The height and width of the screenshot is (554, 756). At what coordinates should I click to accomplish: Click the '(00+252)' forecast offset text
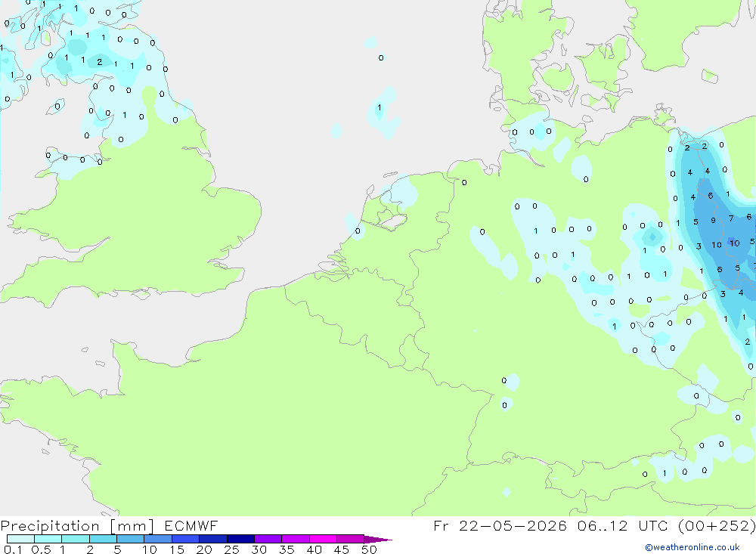click(717, 525)
